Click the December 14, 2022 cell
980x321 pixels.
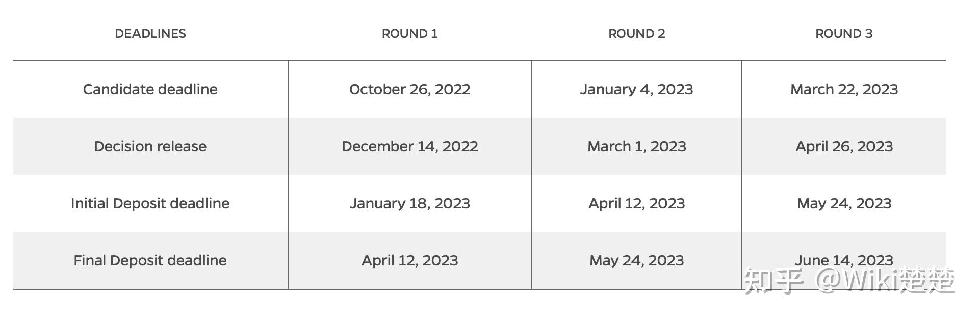click(409, 146)
